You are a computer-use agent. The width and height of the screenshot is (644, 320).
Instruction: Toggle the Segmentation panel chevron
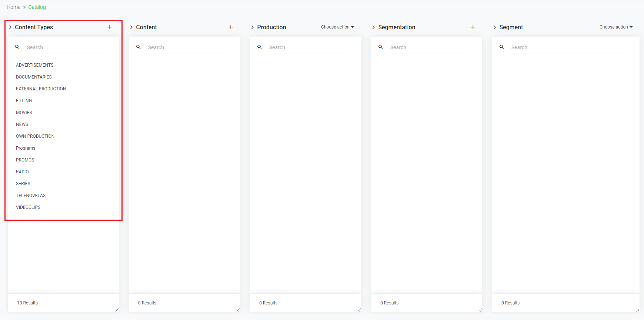pos(374,27)
